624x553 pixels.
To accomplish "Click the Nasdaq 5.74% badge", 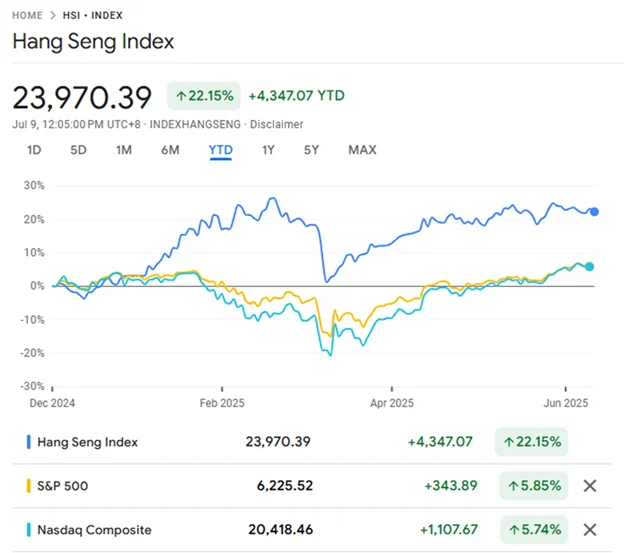I will pos(534,530).
